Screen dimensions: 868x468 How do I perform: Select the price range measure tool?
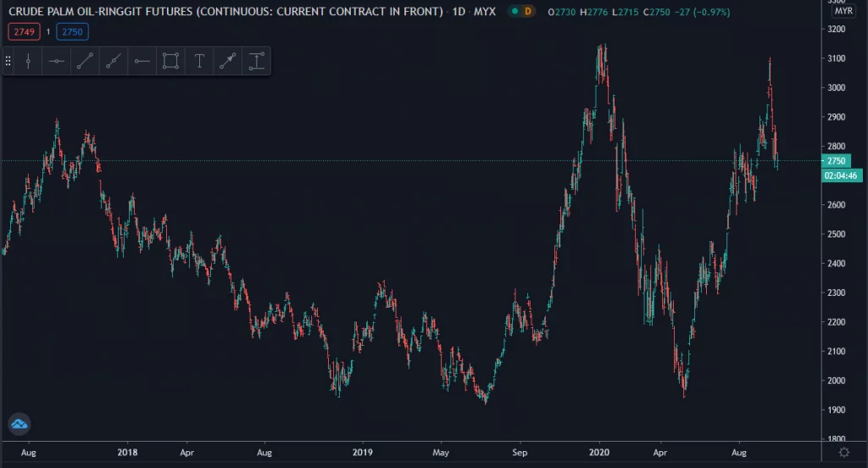(256, 61)
